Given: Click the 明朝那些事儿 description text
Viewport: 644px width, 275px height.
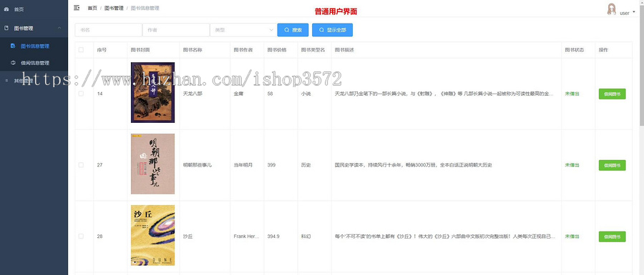Looking at the screenshot, I should [414, 165].
